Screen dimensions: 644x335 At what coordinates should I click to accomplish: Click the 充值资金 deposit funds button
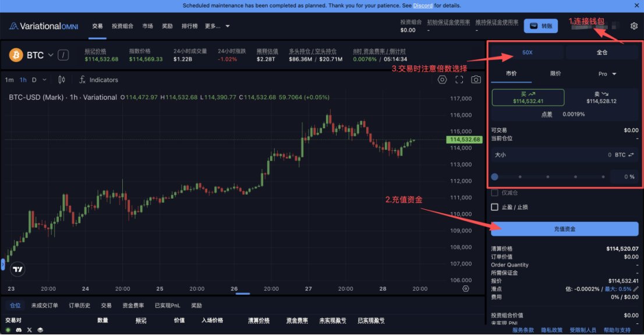(564, 229)
